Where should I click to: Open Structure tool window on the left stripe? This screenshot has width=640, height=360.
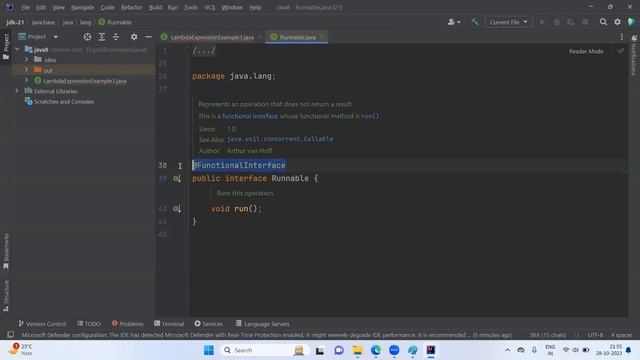click(x=6, y=296)
